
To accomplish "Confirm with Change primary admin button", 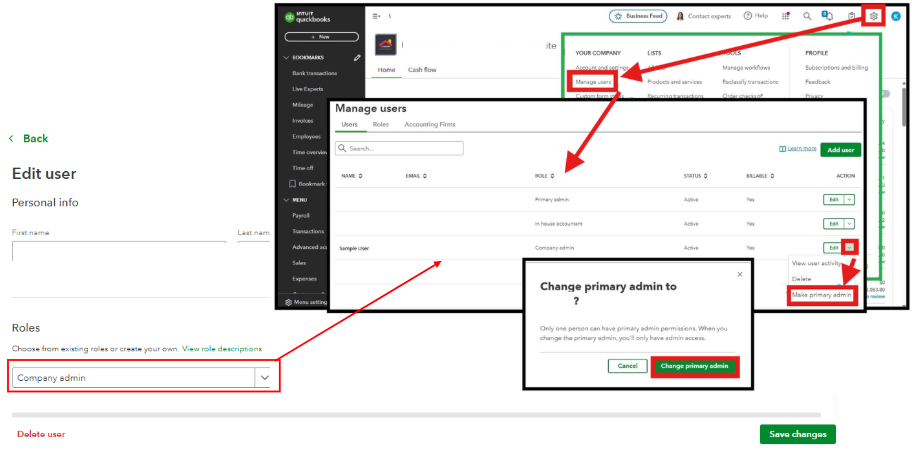I will point(694,366).
